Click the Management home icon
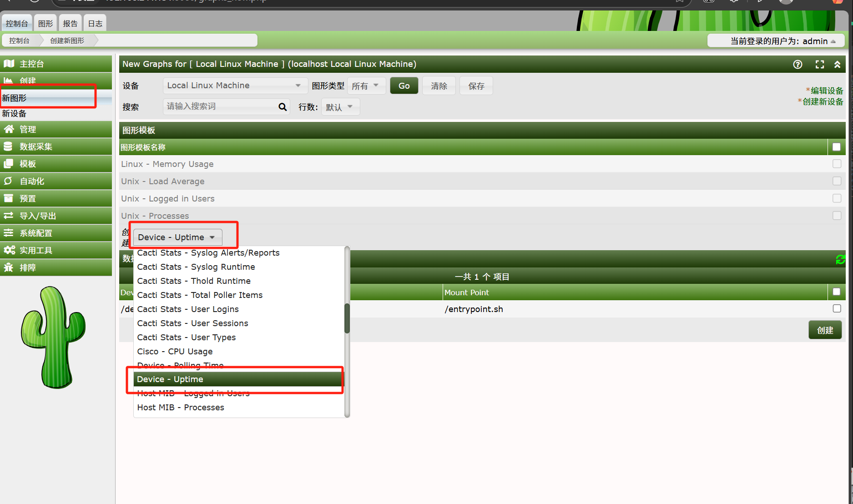Screen dimensions: 853x504 (x=9, y=129)
